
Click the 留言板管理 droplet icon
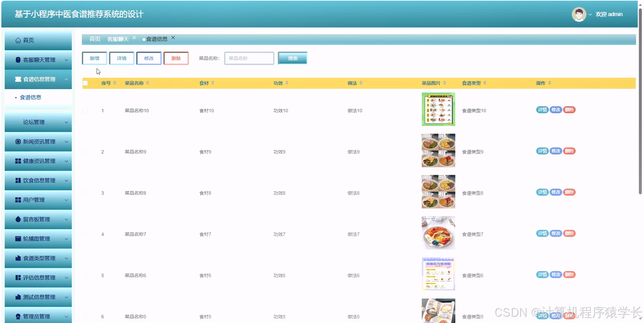point(18,219)
